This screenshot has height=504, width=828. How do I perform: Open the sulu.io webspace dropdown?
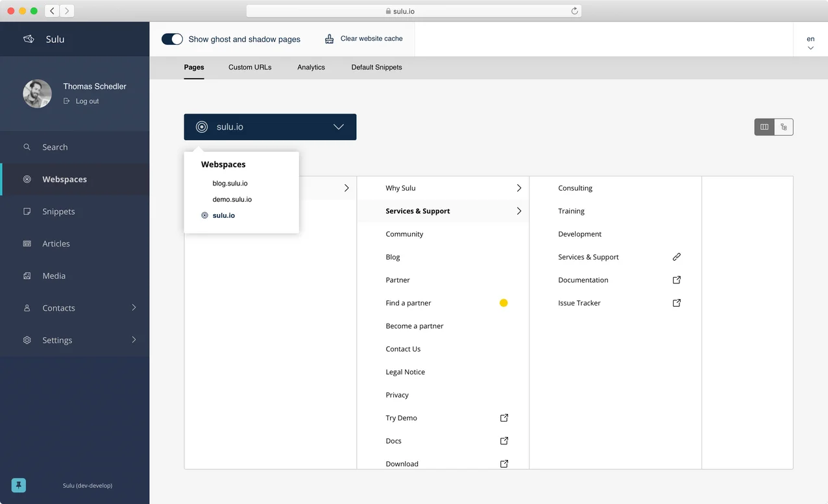coord(270,127)
